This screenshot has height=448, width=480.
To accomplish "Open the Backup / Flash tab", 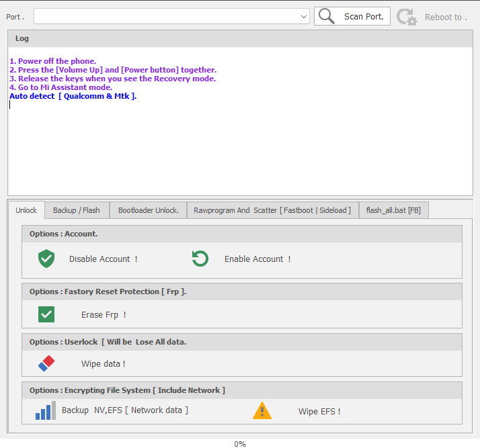I will tap(77, 210).
